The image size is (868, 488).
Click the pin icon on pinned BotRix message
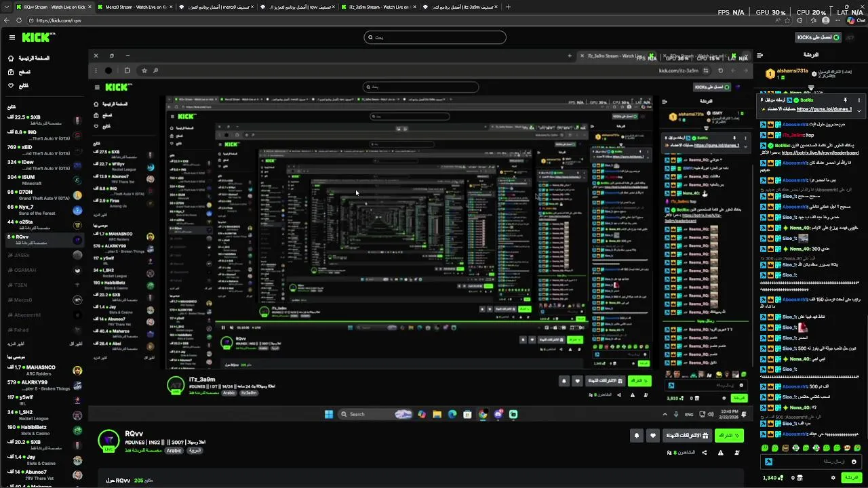tap(845, 100)
